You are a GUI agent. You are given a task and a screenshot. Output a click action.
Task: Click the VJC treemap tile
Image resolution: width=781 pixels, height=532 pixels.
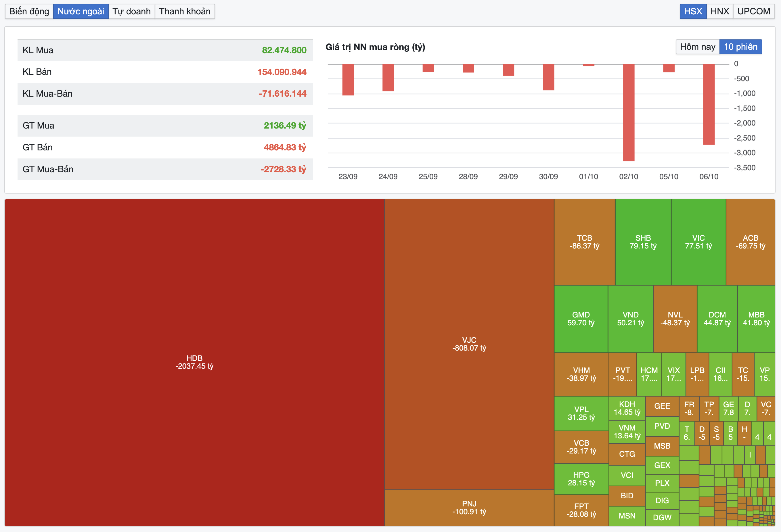[470, 345]
